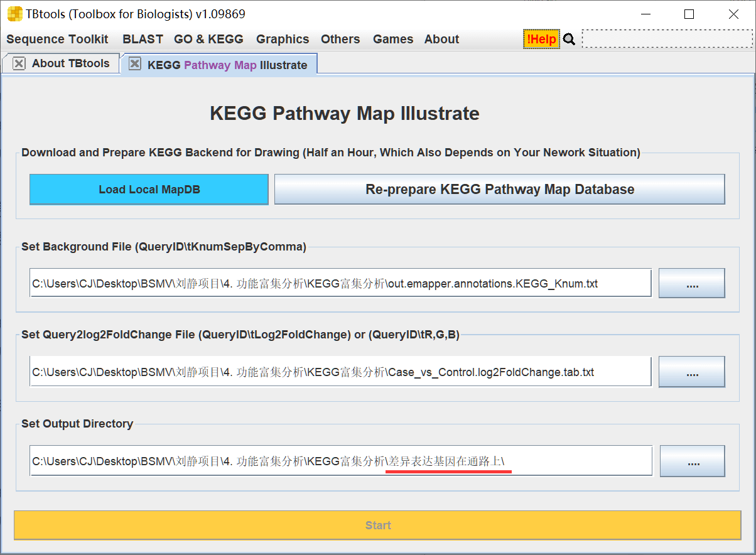Image resolution: width=756 pixels, height=555 pixels.
Task: Maximize the TBtools window
Action: point(689,14)
